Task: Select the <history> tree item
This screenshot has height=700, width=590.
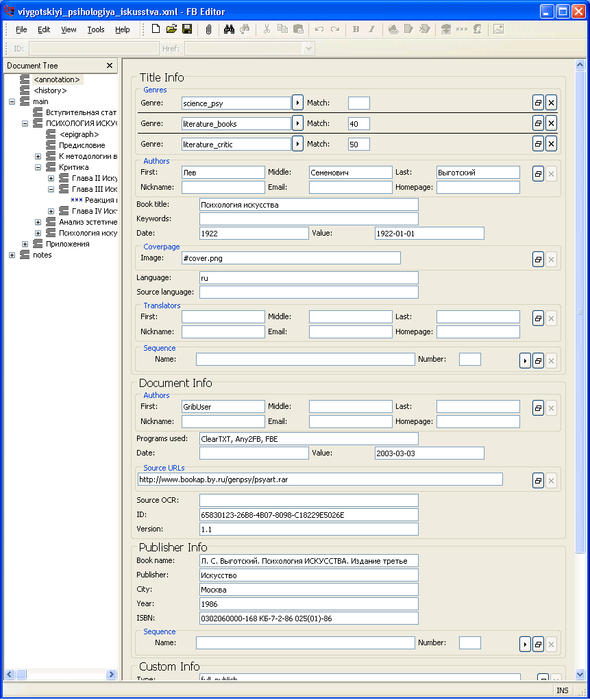Action: click(50, 90)
